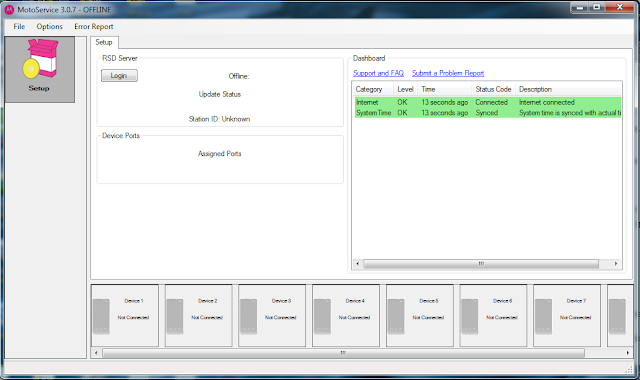Viewport: 640px width, 380px height.
Task: Click device list scrollbar right arrow
Action: tap(628, 353)
